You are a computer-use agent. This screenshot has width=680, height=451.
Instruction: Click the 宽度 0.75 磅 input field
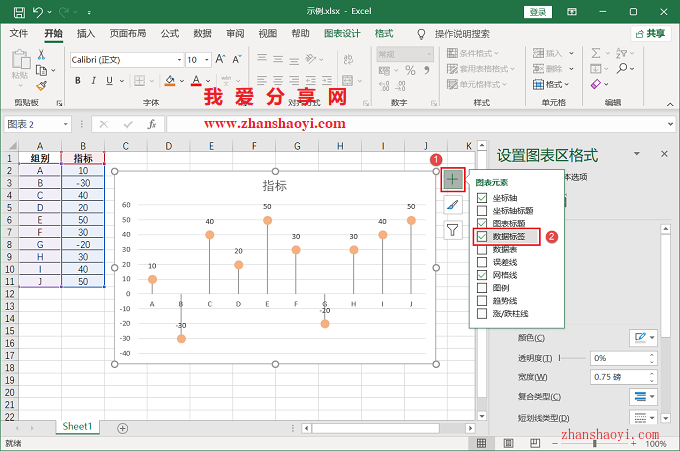(619, 377)
